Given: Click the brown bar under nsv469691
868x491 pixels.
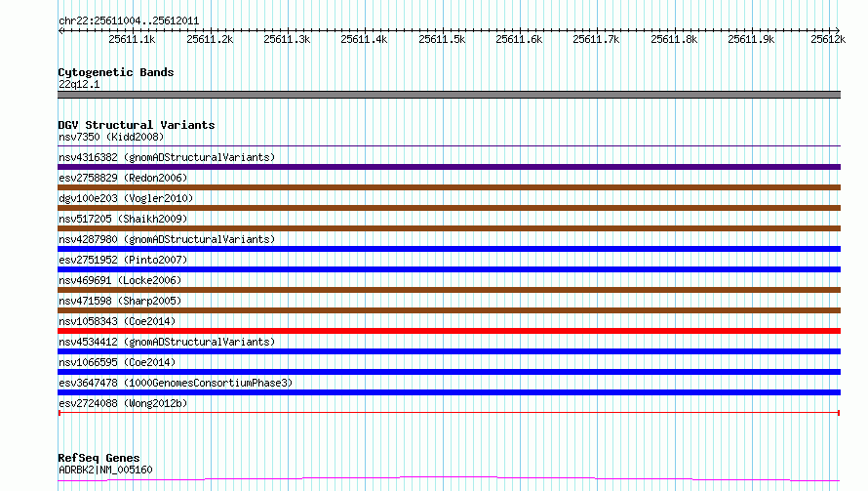Looking at the screenshot, I should pyautogui.click(x=449, y=290).
